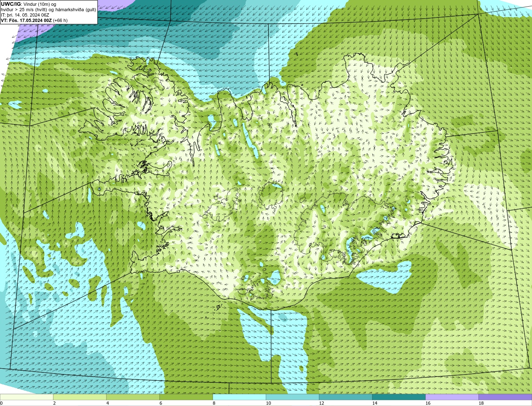
Task: Click the '14' label on the scale
Action: coord(375,403)
